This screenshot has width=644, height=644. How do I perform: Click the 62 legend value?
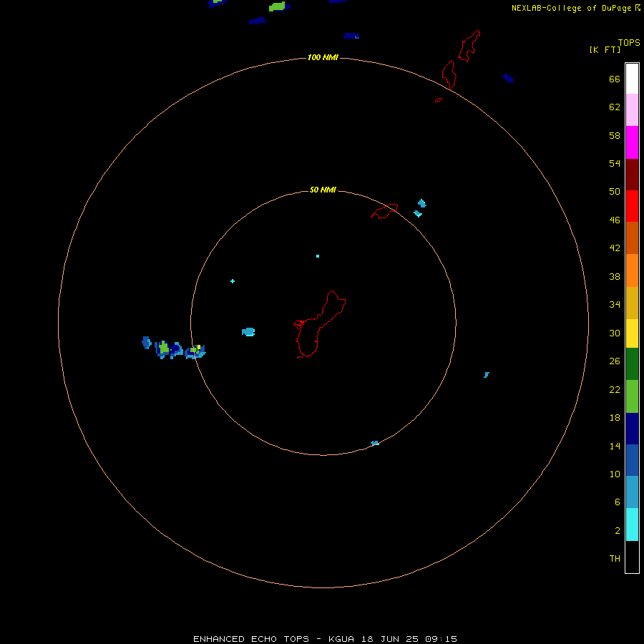[615, 107]
